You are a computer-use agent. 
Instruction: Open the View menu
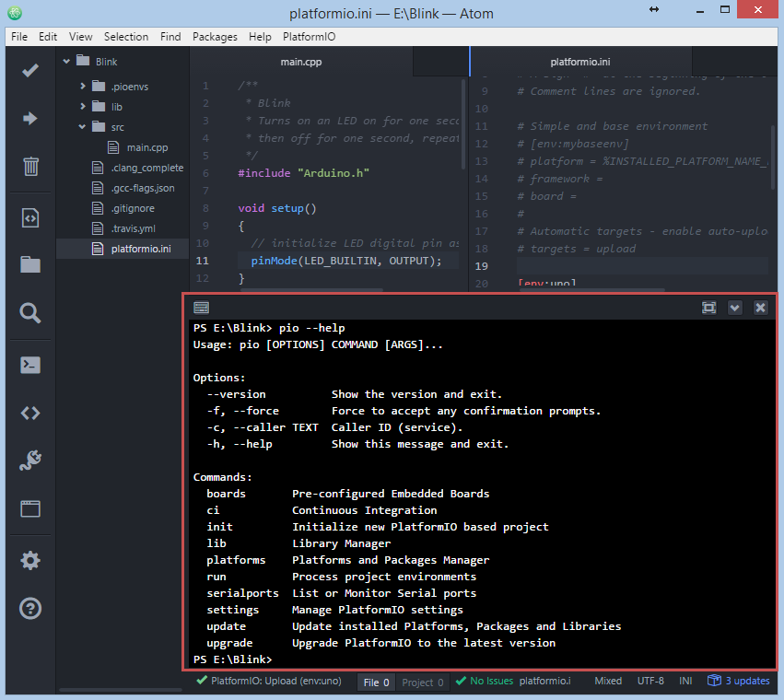point(80,37)
